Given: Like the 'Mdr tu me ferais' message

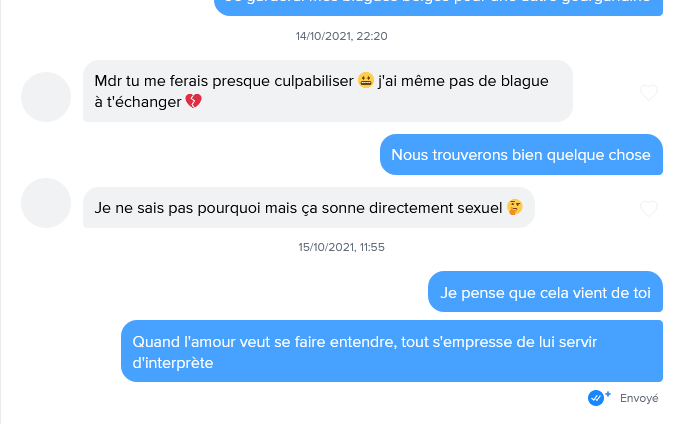Looking at the screenshot, I should tap(649, 93).
